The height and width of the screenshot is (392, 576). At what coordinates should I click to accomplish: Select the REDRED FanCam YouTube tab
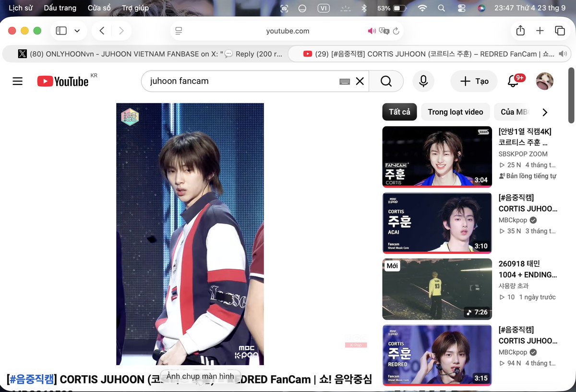[x=429, y=54]
